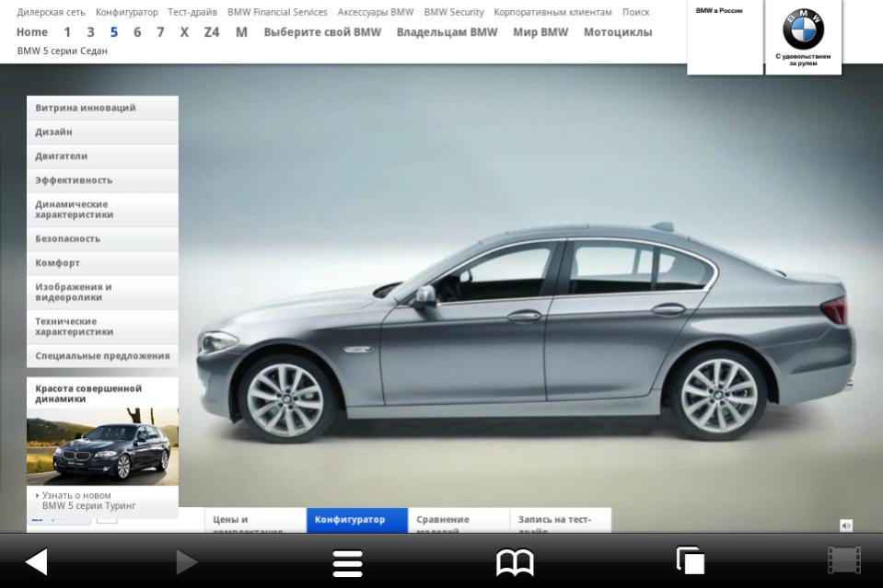This screenshot has width=883, height=588.
Task: Open the BMW в России box
Action: click(x=725, y=37)
